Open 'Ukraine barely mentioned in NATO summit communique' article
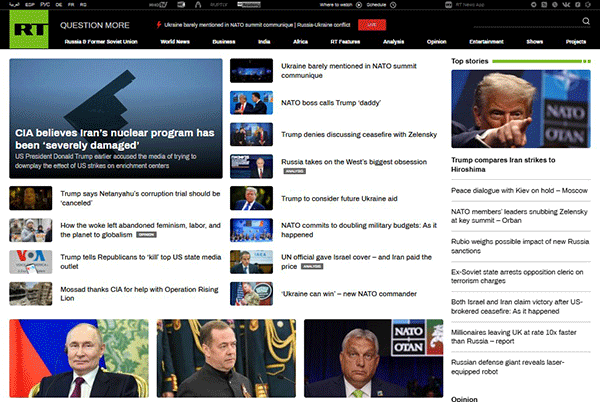600x402 pixels. point(349,71)
